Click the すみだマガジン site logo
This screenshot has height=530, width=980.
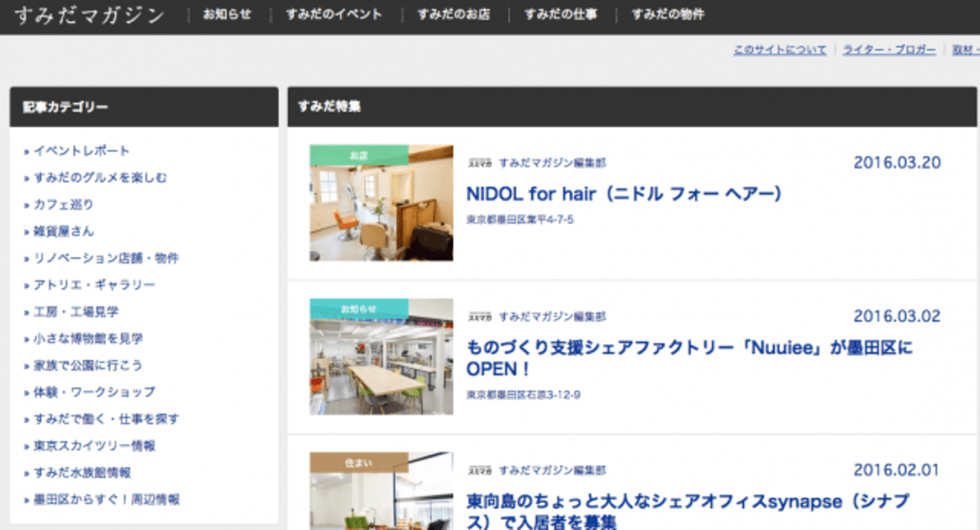coord(89,16)
